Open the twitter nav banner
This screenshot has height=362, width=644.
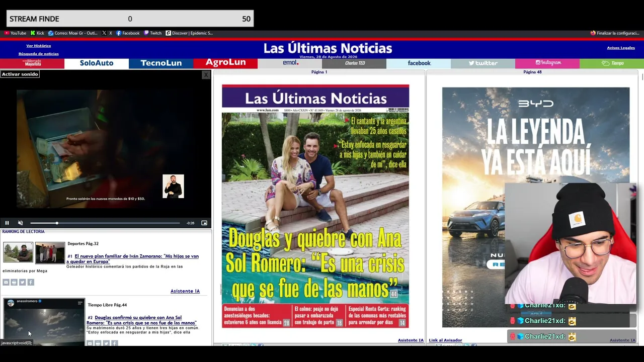(x=483, y=63)
